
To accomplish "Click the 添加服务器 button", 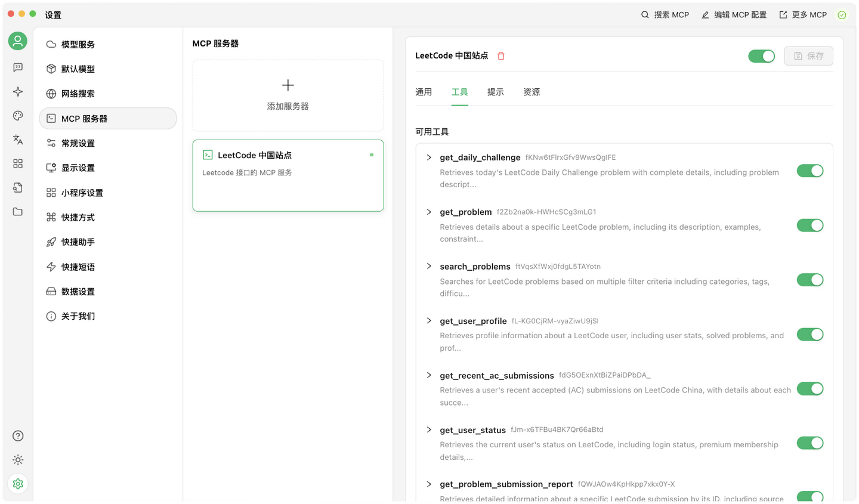I will click(x=288, y=95).
